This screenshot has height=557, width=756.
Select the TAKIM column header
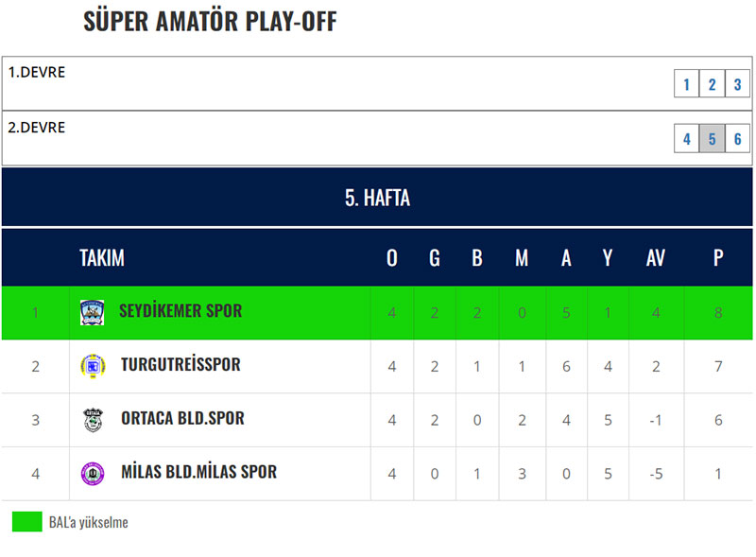click(x=104, y=257)
